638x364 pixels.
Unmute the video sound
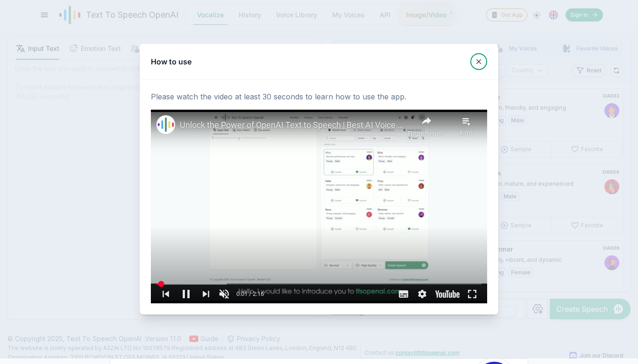tap(224, 294)
